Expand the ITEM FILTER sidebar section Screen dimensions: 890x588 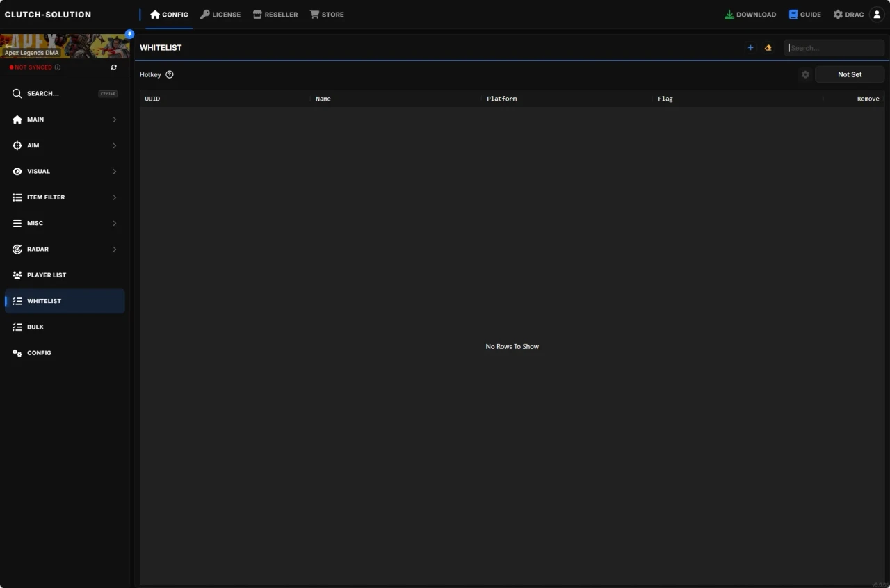(x=64, y=197)
